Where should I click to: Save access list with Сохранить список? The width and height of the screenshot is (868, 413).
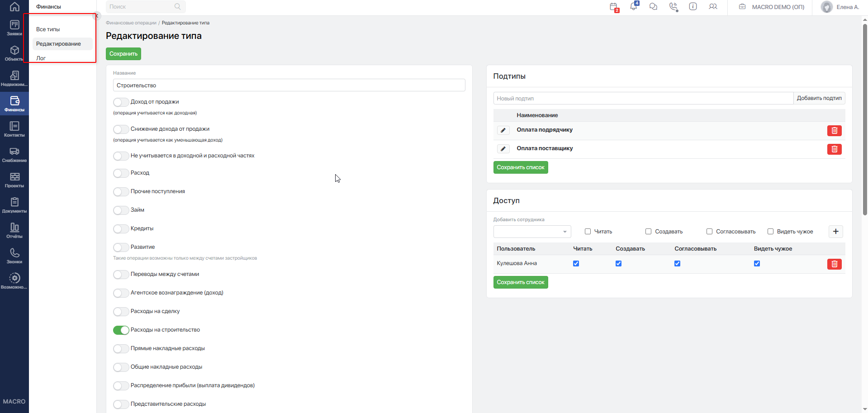click(x=521, y=282)
